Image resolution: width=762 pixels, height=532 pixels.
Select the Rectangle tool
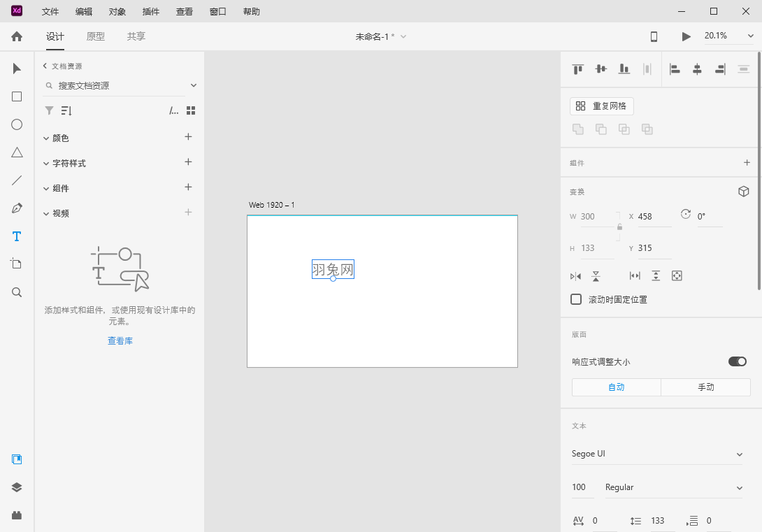coord(17,96)
